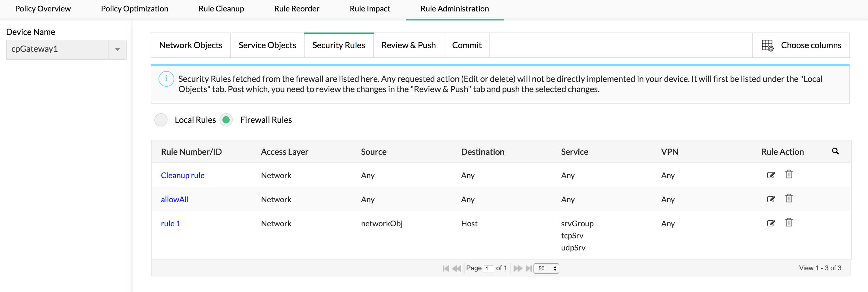Open the Review & Push tab
The height and width of the screenshot is (292, 868).
click(408, 45)
